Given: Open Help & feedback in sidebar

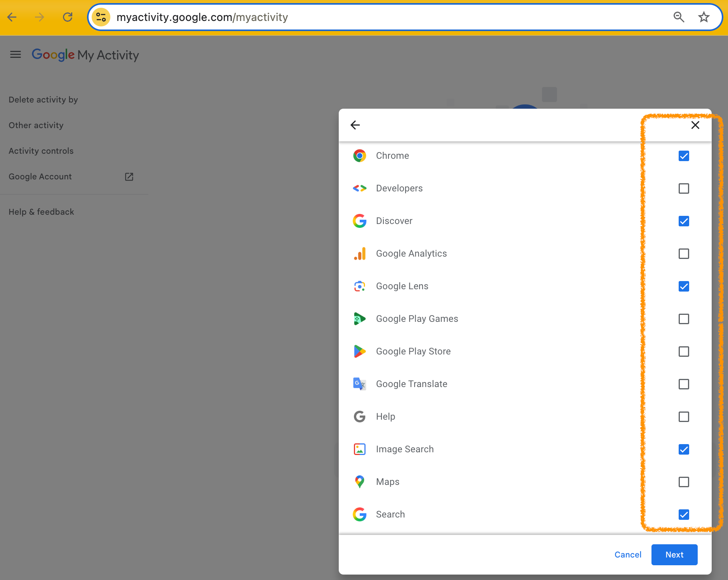Looking at the screenshot, I should [41, 212].
